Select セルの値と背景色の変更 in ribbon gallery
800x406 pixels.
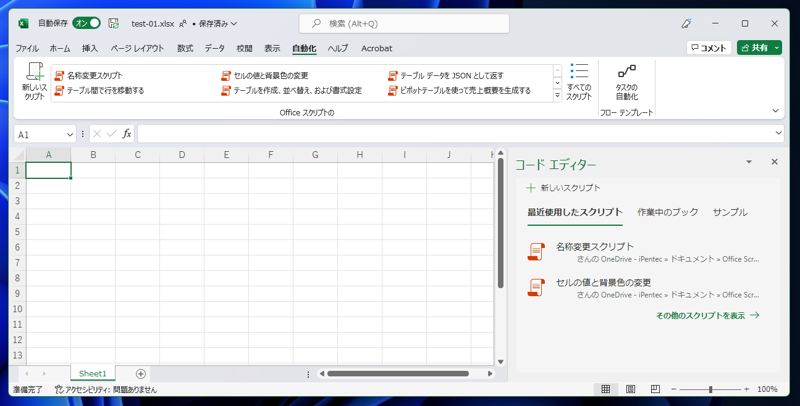click(264, 75)
